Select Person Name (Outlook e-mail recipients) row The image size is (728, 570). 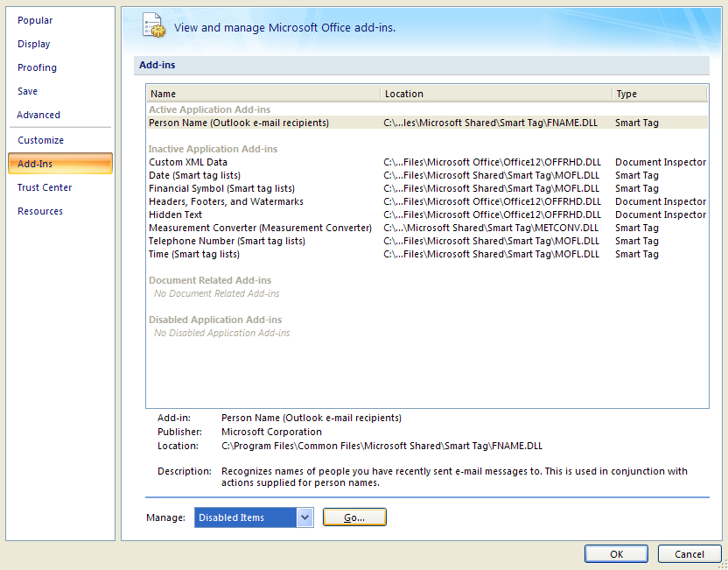(427, 123)
